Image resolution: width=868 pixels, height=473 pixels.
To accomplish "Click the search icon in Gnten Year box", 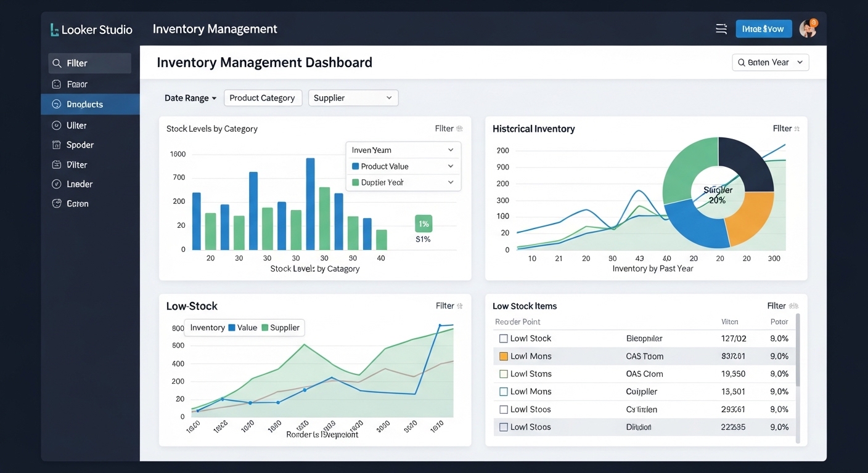I will coord(742,63).
